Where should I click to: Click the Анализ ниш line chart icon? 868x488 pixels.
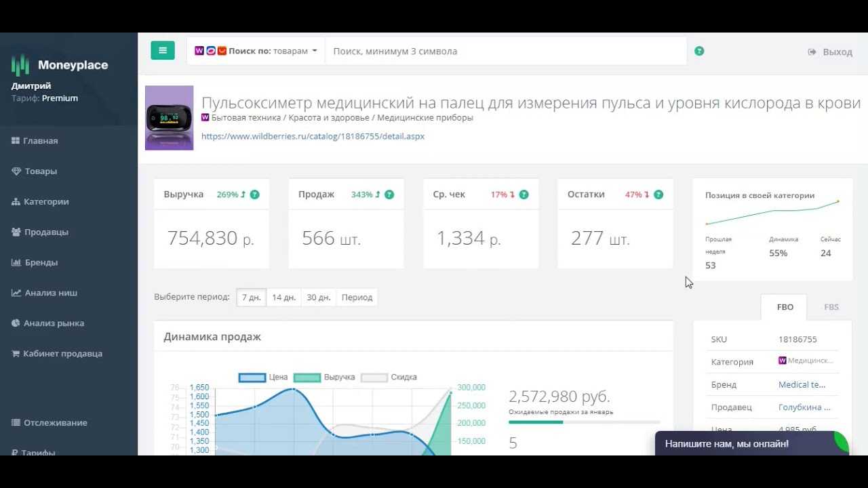tap(16, 293)
